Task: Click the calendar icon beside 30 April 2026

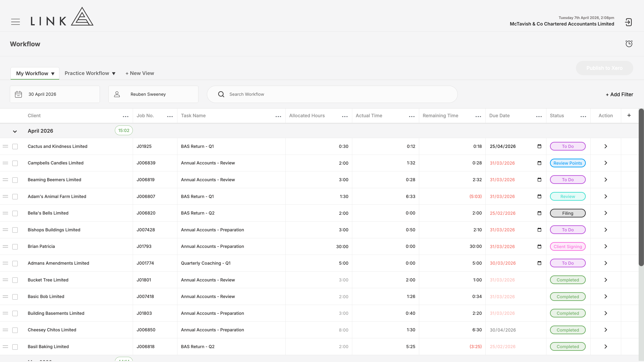Action: pos(19,94)
